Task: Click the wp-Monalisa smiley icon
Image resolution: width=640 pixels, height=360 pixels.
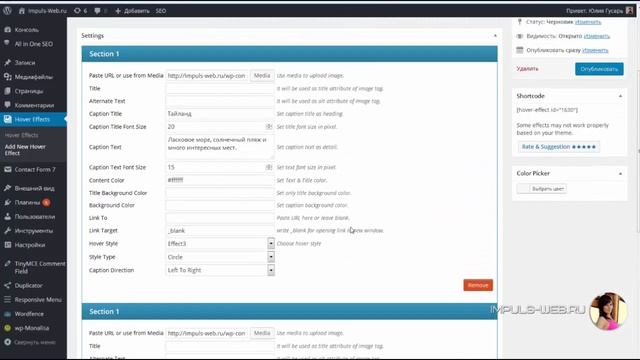Action: [x=7, y=328]
